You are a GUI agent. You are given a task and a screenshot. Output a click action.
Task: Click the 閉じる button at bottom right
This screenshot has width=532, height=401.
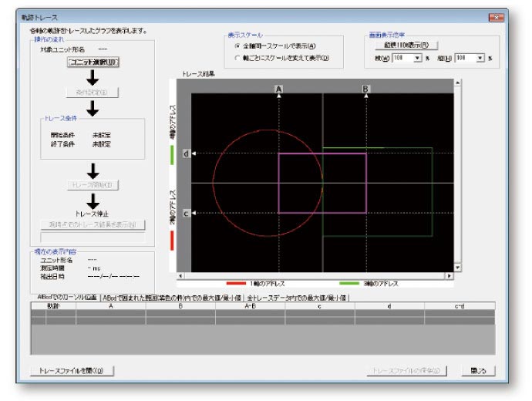480,371
